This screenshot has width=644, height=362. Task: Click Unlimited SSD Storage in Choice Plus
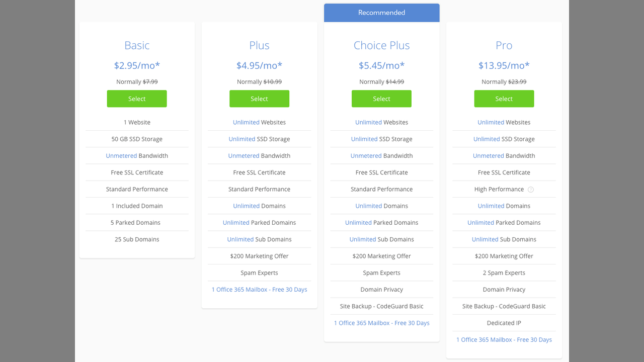click(364, 139)
